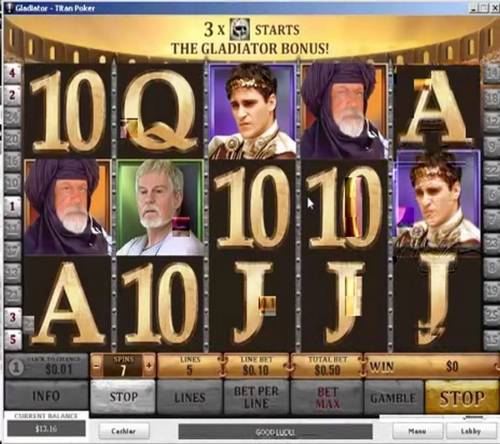Click the BET PER LINE button
Viewport: 500px width, 444px height.
point(256,397)
